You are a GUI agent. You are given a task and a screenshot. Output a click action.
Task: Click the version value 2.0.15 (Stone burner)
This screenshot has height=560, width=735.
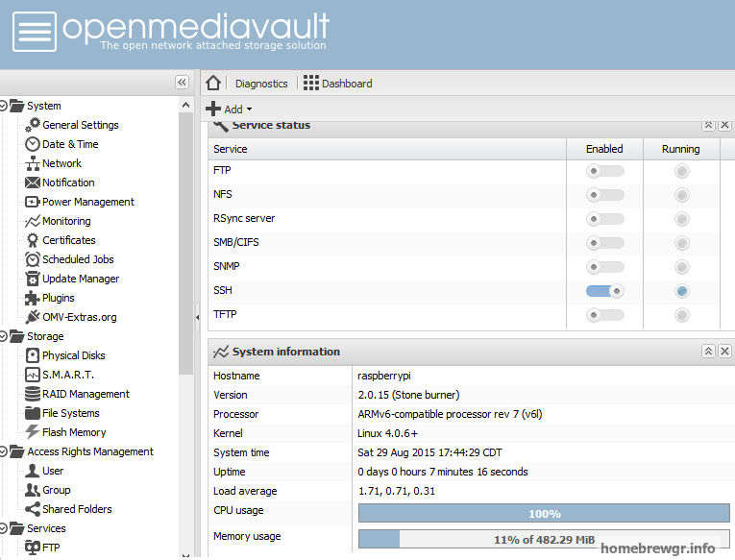408,395
